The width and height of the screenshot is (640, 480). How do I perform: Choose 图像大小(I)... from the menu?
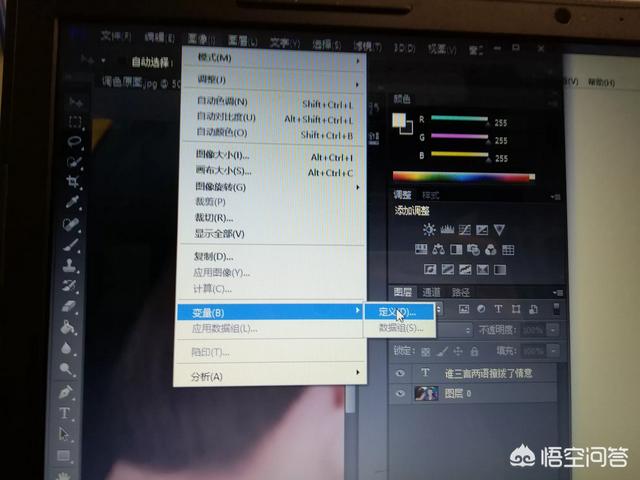tap(273, 156)
